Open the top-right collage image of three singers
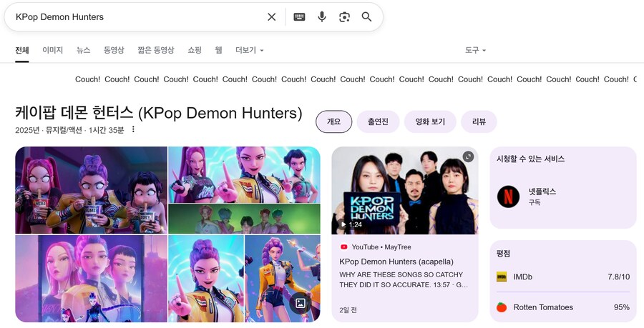The image size is (644, 328). 245,174
